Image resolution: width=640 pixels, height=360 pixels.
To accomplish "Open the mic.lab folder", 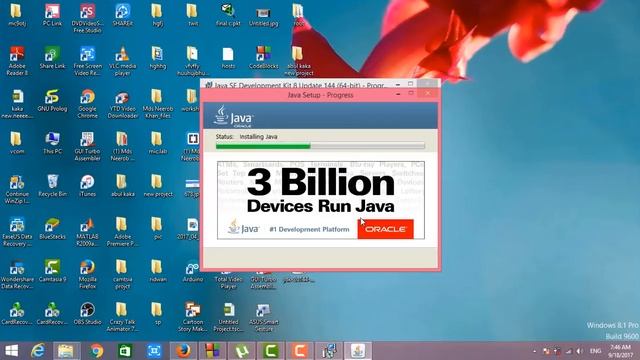I will 158,143.
